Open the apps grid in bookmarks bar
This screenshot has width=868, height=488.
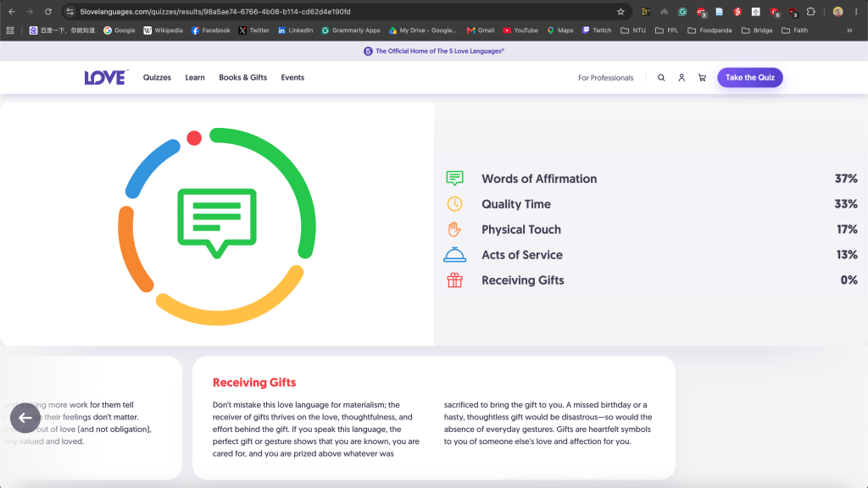pyautogui.click(x=10, y=30)
